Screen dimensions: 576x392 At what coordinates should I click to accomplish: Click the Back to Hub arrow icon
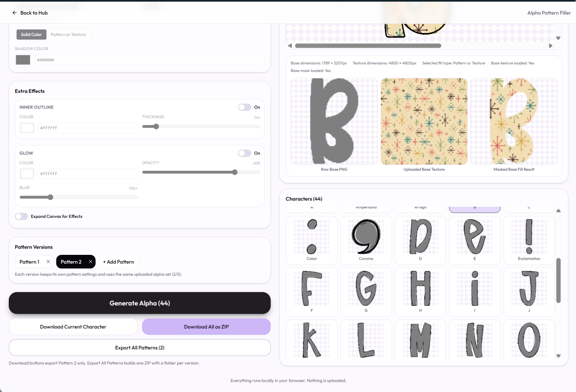14,13
